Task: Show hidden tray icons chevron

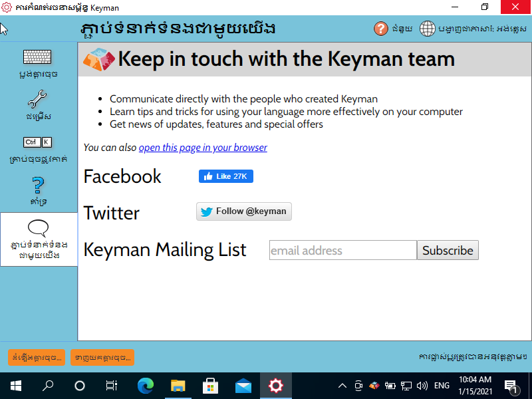Action: pos(342,386)
